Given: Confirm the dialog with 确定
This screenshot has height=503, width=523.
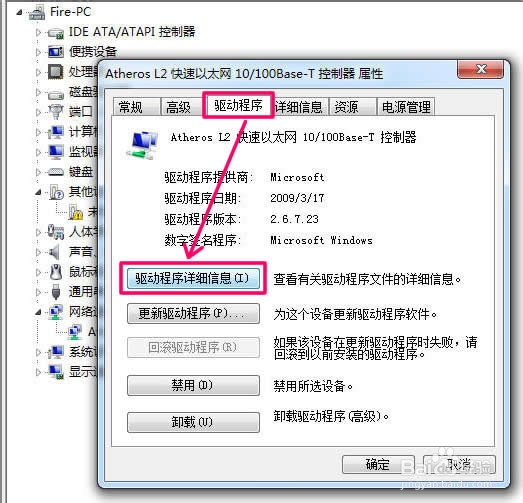Looking at the screenshot, I should 378,464.
